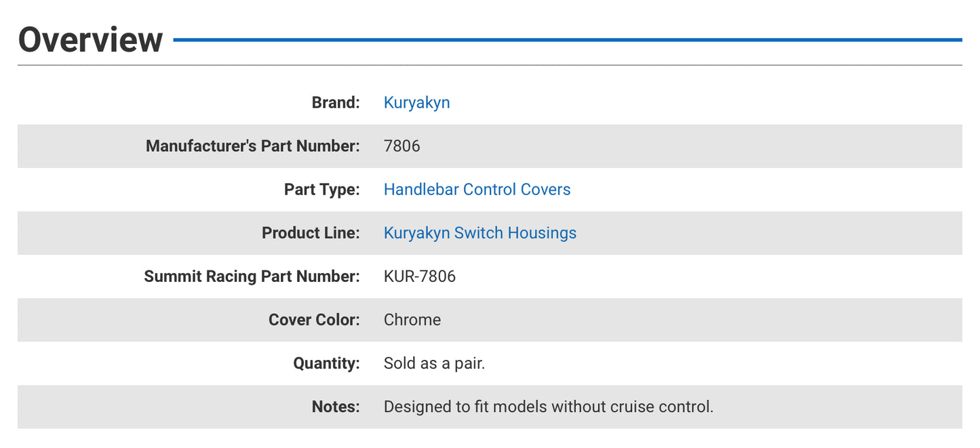
Task: Click the Manufacturer's Part Number label
Action: [252, 146]
